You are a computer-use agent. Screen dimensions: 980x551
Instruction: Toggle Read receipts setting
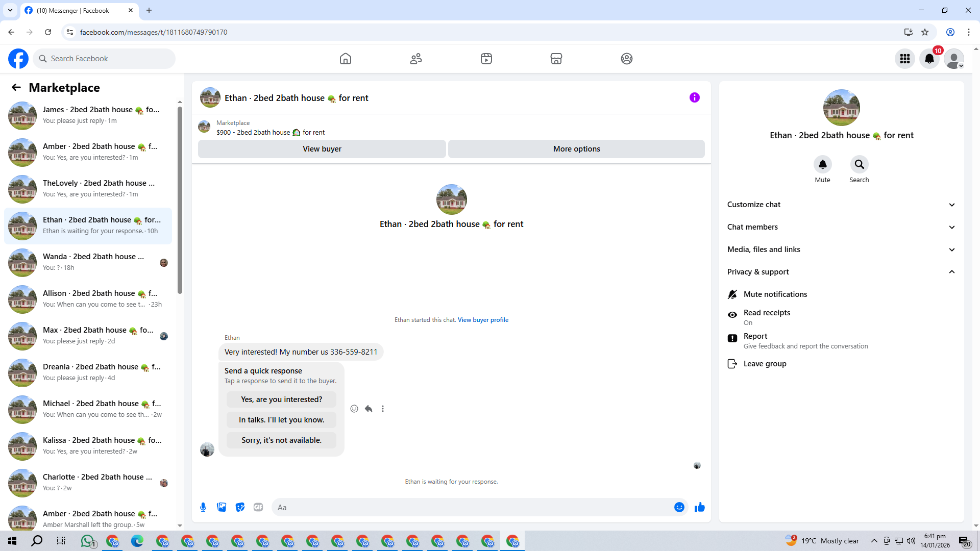(767, 317)
